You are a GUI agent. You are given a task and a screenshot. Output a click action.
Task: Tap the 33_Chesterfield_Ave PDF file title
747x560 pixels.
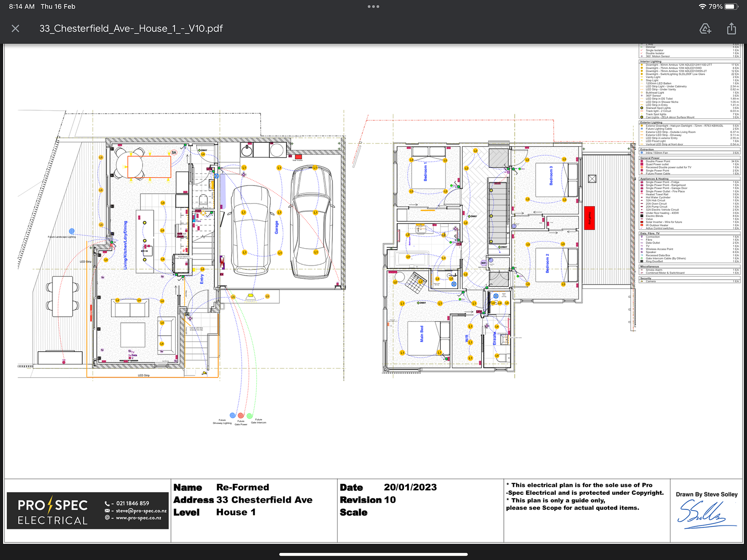tap(131, 29)
